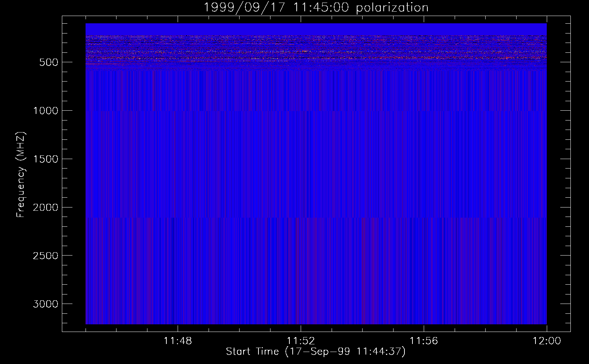Click the word 'polarization' in the title
The image size is (589, 364).
[x=392, y=7]
